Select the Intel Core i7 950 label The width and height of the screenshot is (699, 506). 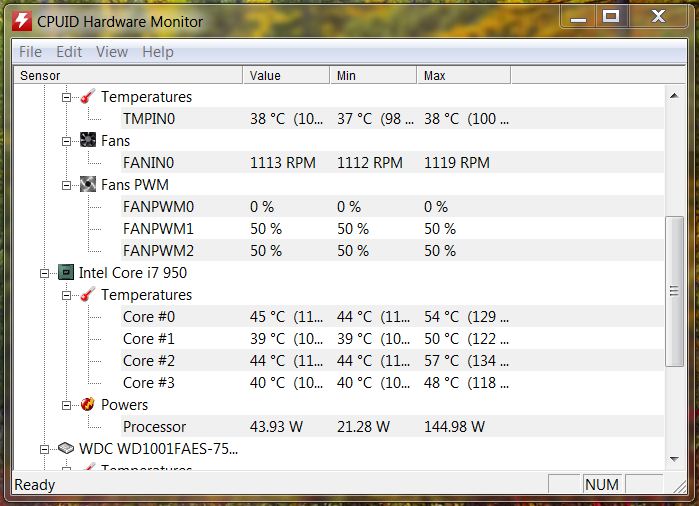[x=133, y=272]
